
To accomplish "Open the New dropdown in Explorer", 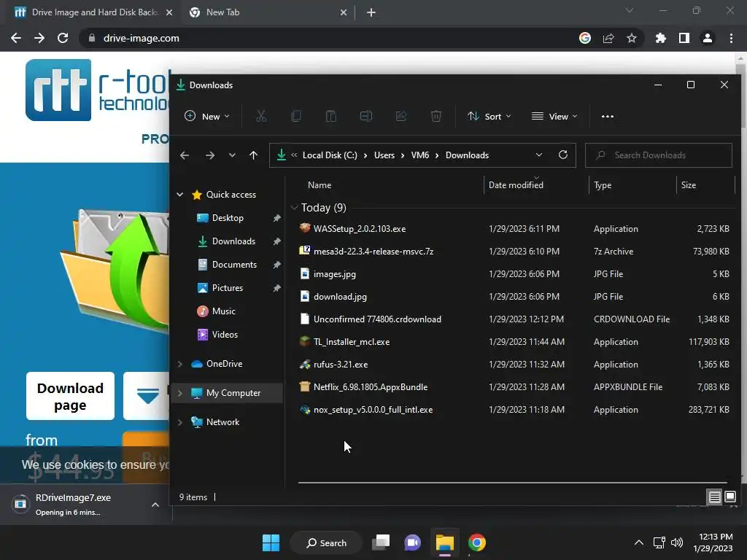I will click(206, 116).
